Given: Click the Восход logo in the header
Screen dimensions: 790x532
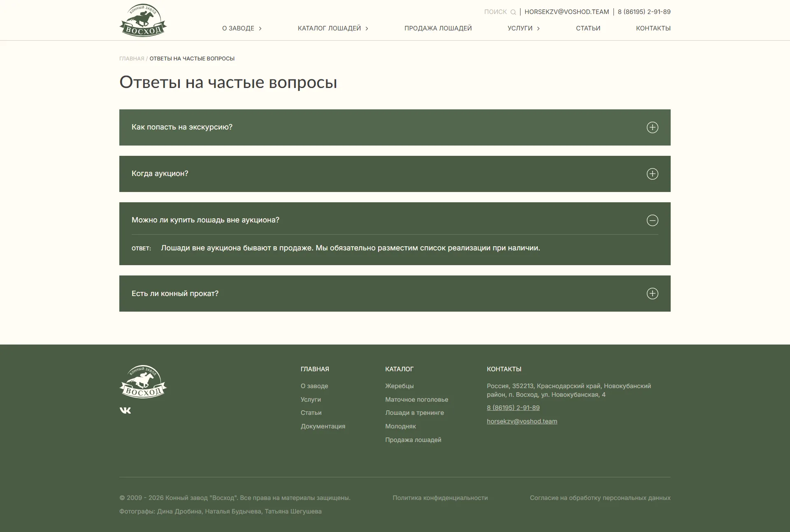Looking at the screenshot, I should pyautogui.click(x=143, y=20).
